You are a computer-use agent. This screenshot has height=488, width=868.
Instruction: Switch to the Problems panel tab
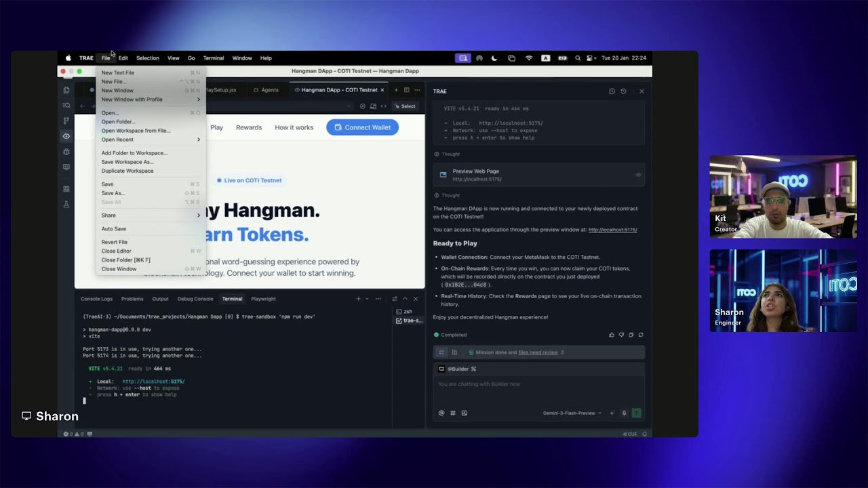pos(132,299)
